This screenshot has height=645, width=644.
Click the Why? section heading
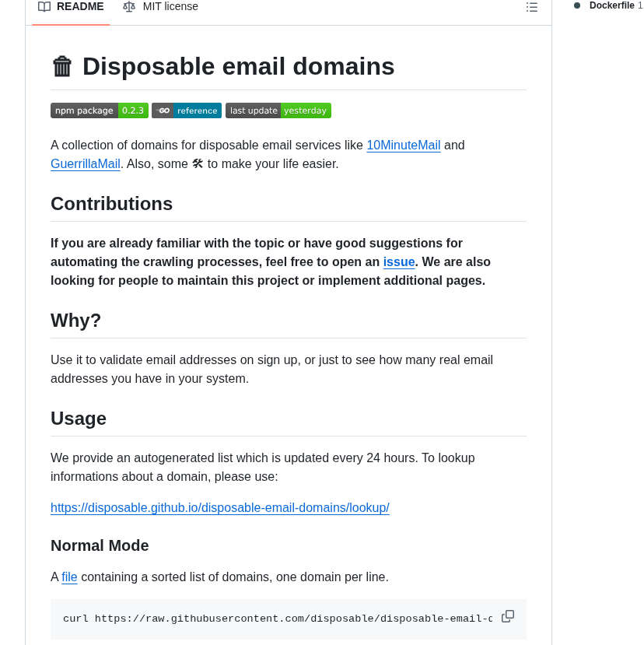click(76, 321)
